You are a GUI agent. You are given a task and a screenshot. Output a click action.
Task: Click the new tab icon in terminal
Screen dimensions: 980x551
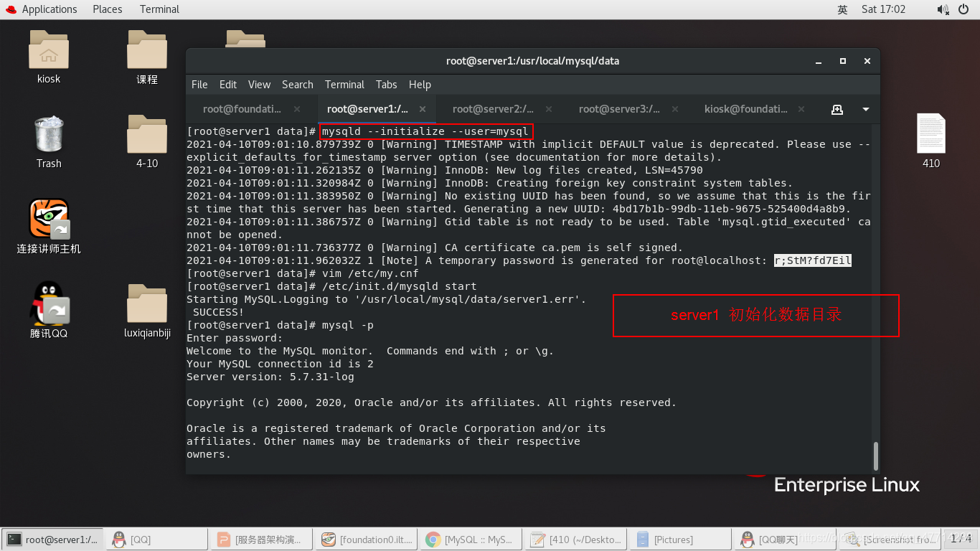coord(837,109)
